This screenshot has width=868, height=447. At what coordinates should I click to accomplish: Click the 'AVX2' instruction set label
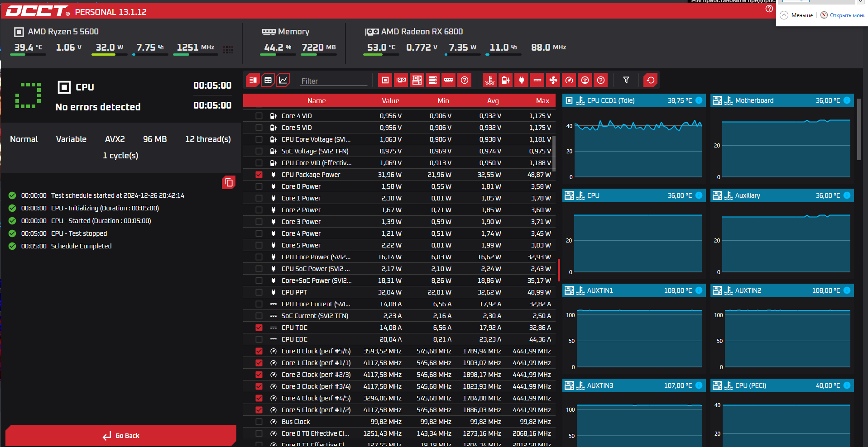pos(115,139)
